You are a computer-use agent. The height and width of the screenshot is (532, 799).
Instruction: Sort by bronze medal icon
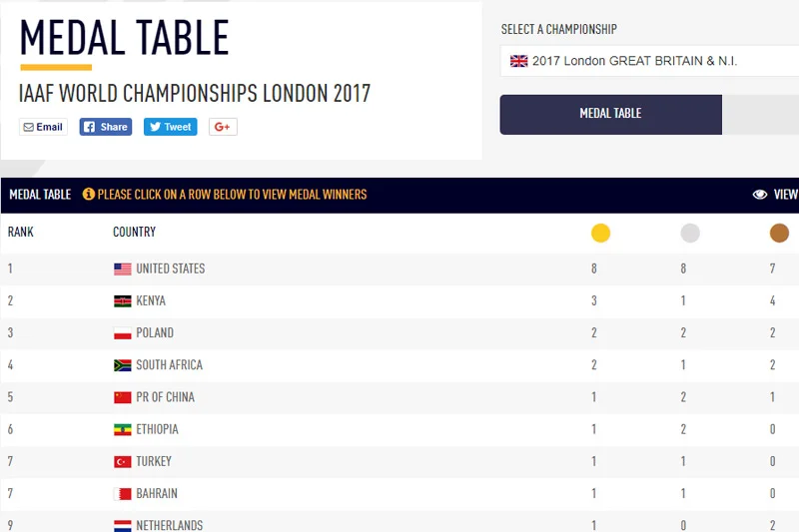click(x=779, y=234)
